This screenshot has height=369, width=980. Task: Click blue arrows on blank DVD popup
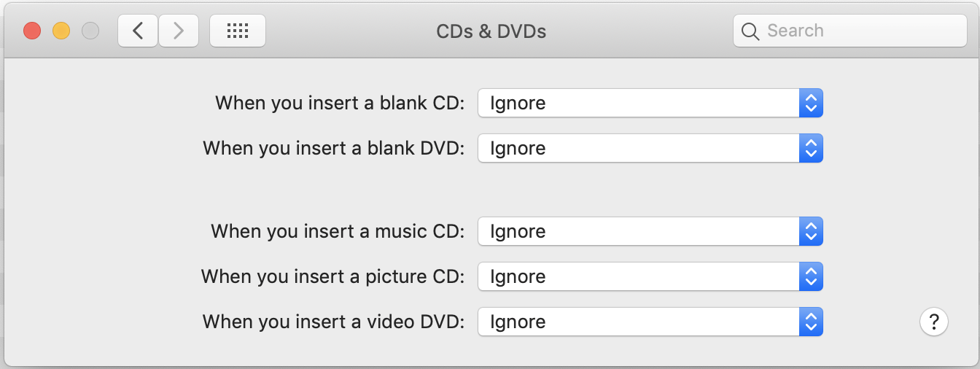coord(811,148)
